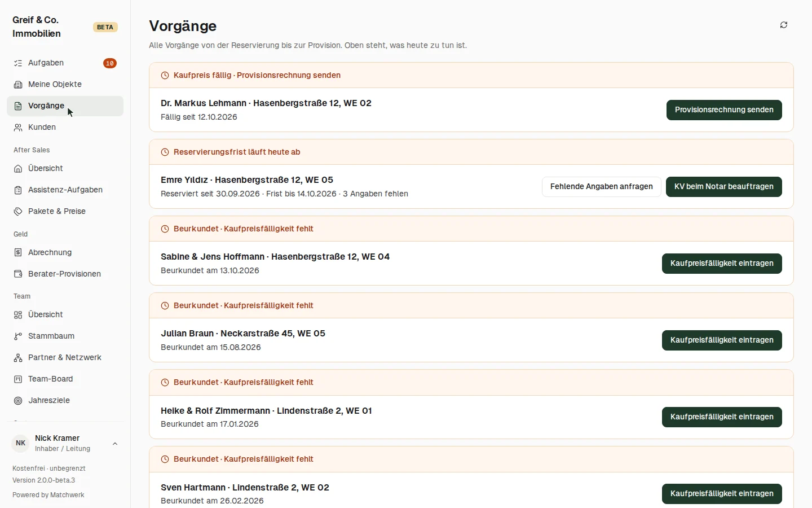Click the title 'Emre Yıldız · Hasenbergstraße 12, WE 05'

tap(247, 180)
